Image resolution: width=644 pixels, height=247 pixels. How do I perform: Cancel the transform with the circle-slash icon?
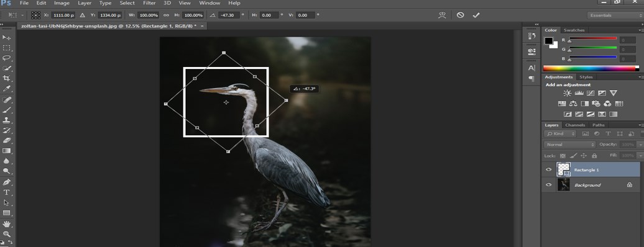click(461, 15)
